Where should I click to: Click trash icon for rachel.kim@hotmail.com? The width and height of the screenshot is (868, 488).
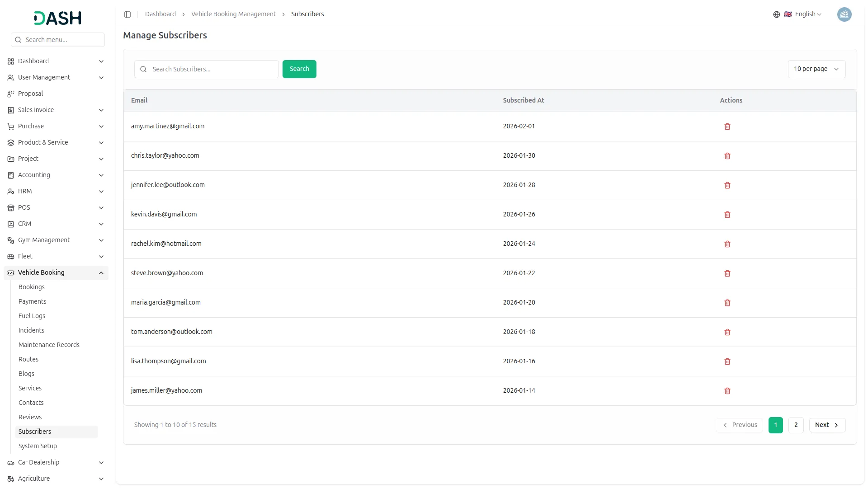(x=727, y=244)
